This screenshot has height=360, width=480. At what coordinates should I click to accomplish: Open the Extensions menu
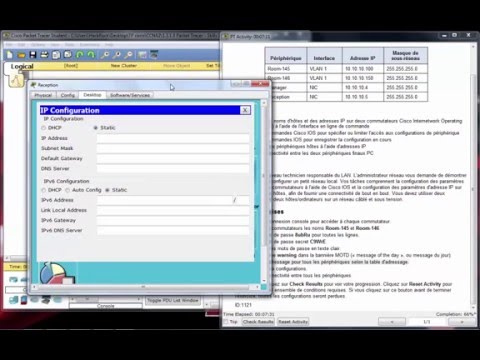pyautogui.click(x=90, y=45)
